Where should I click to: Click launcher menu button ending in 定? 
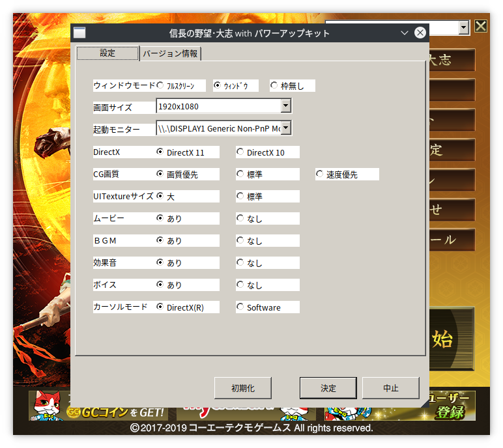coord(452,149)
